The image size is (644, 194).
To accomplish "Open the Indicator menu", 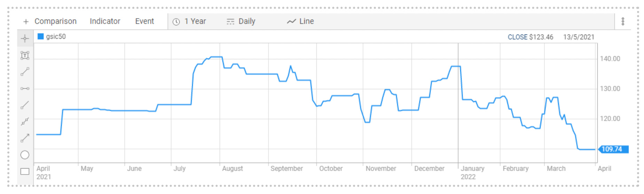I will click(105, 22).
